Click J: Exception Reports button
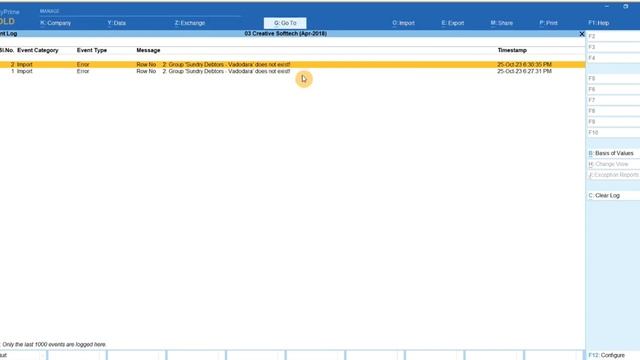This screenshot has height=360, width=640. pyautogui.click(x=613, y=175)
